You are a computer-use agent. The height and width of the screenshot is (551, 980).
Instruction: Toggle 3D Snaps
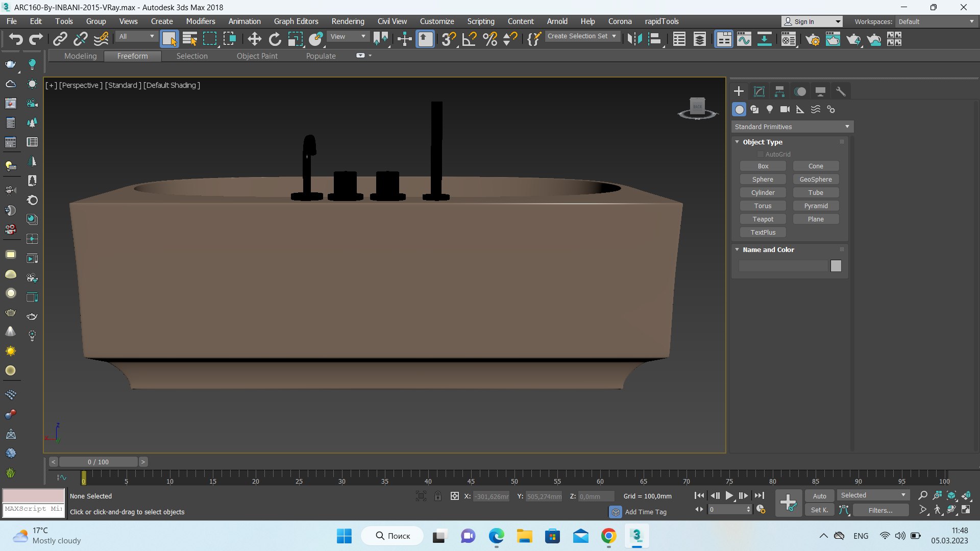tap(449, 39)
